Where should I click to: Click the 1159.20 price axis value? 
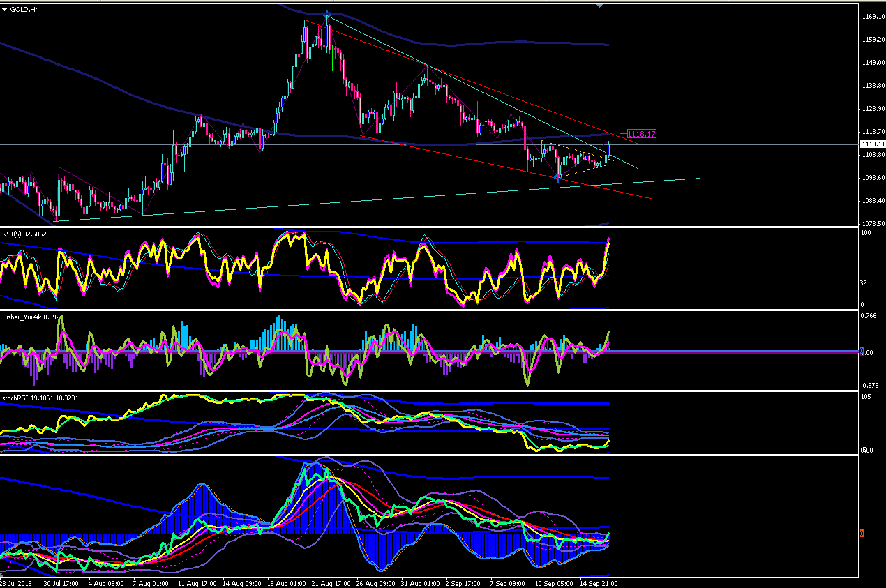(x=872, y=39)
